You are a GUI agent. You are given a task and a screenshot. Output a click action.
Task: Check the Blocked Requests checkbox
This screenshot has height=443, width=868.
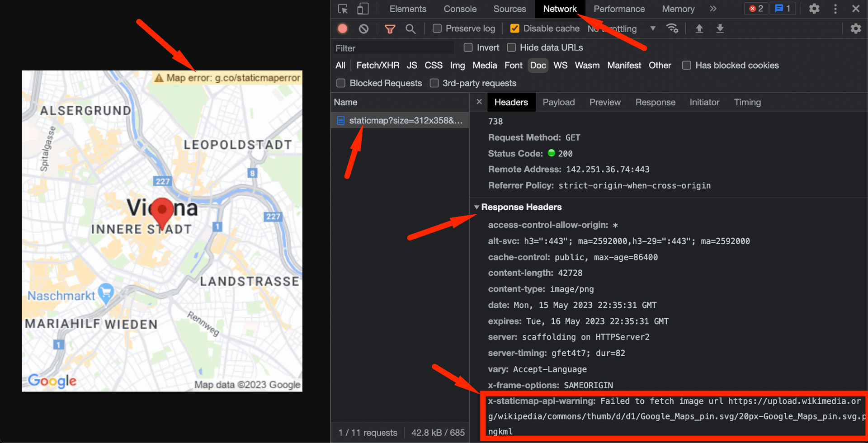341,83
